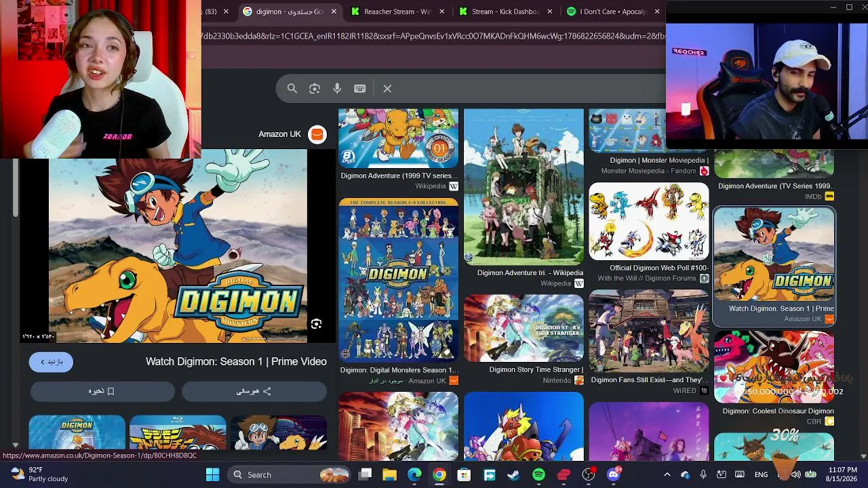Close the I Don't Care Spotify tab
868x488 pixels.
coord(656,12)
